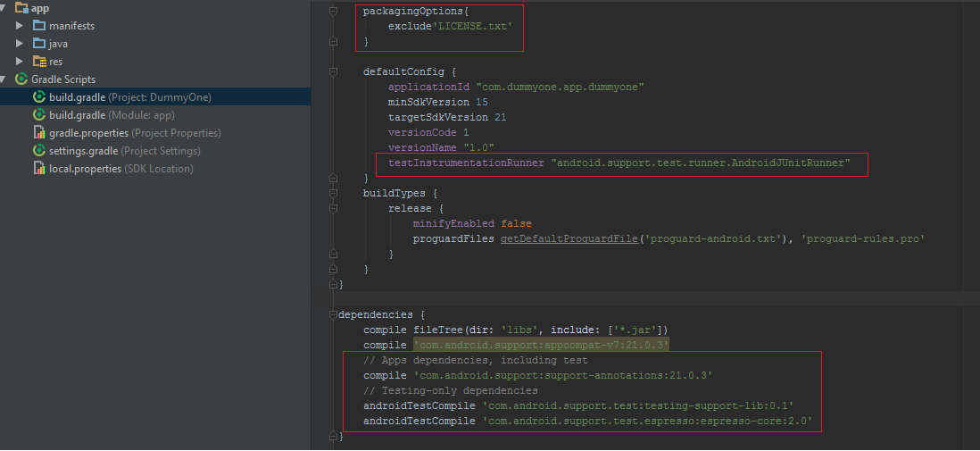Expand the java folder arrow
Viewport: 980px width, 451px height.
[x=20, y=44]
